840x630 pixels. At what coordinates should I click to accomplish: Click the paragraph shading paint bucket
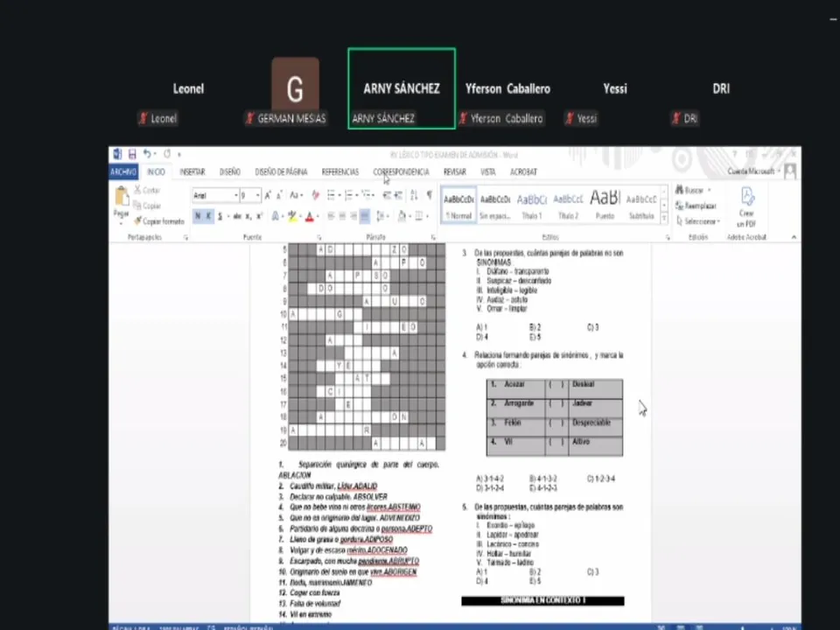click(402, 216)
